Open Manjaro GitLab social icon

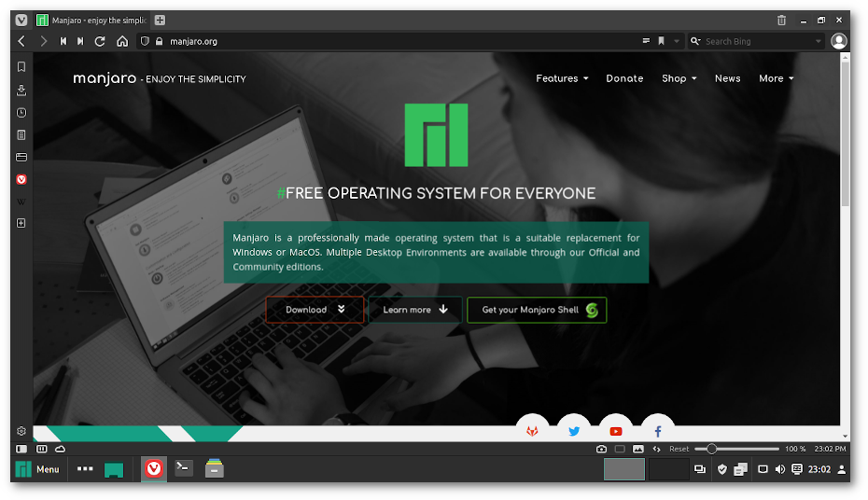(x=532, y=431)
